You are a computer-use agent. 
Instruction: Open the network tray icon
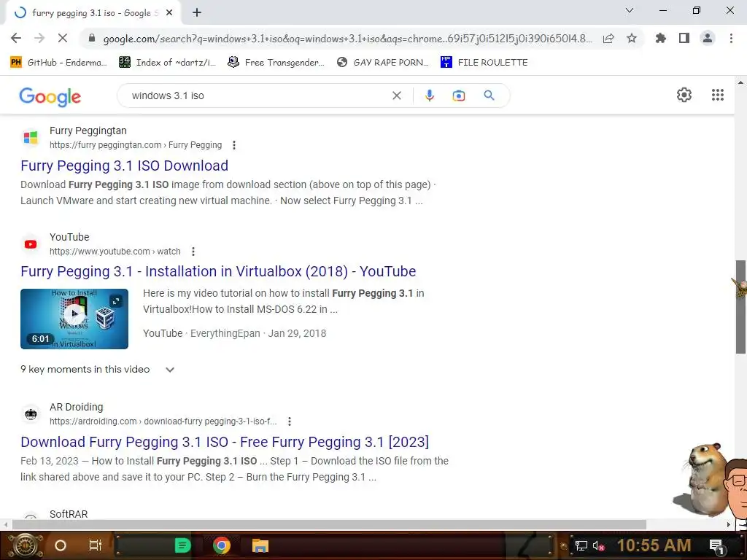pos(581,545)
